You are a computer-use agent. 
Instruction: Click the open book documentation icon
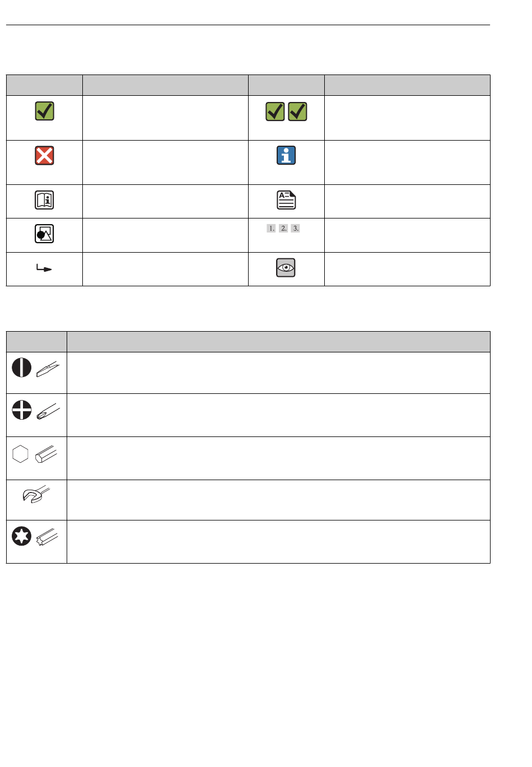coord(44,200)
